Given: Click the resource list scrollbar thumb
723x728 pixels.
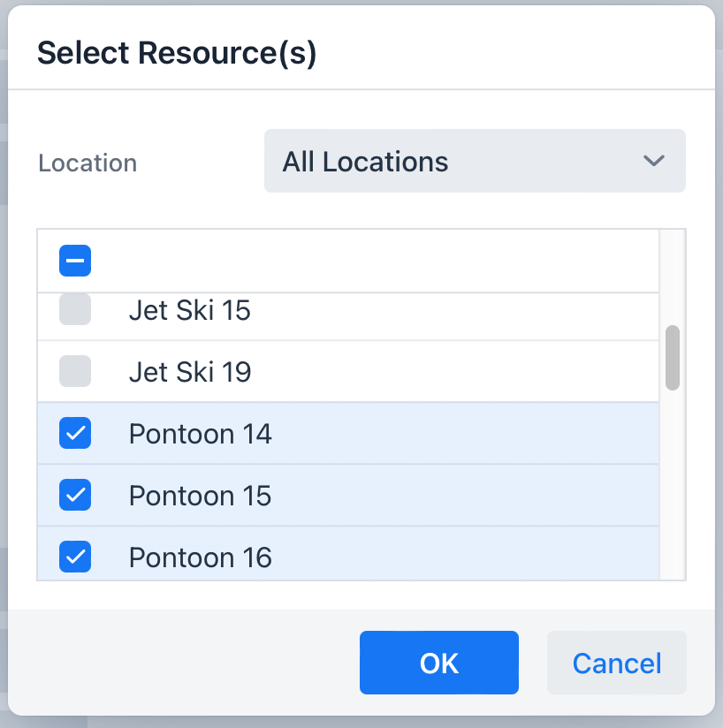Looking at the screenshot, I should (673, 358).
